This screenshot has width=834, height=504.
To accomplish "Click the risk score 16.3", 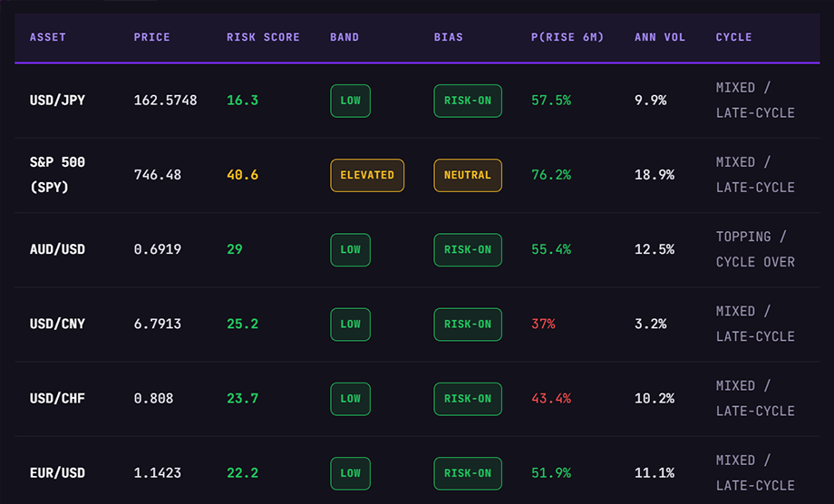I will 243,101.
